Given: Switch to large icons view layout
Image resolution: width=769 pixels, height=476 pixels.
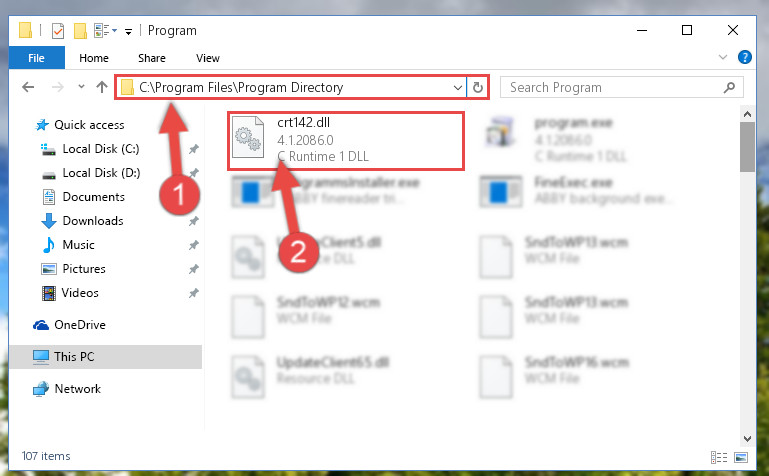Looking at the screenshot, I should pos(741,457).
